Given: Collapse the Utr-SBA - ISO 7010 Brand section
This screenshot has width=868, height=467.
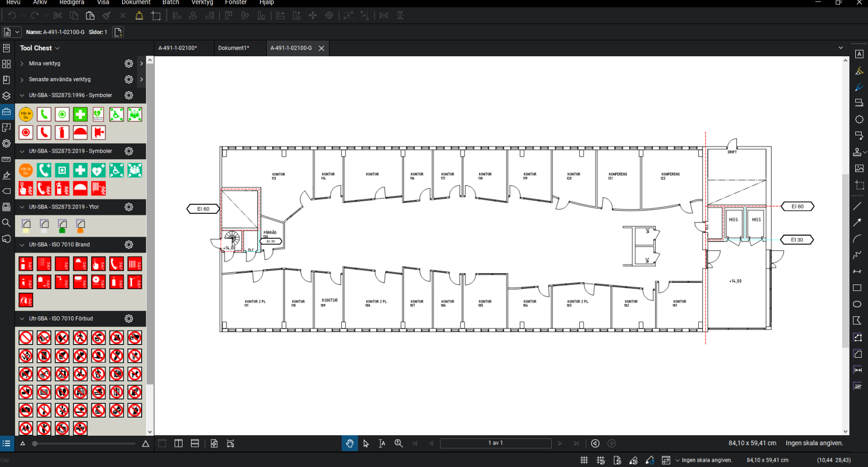Looking at the screenshot, I should [x=22, y=245].
